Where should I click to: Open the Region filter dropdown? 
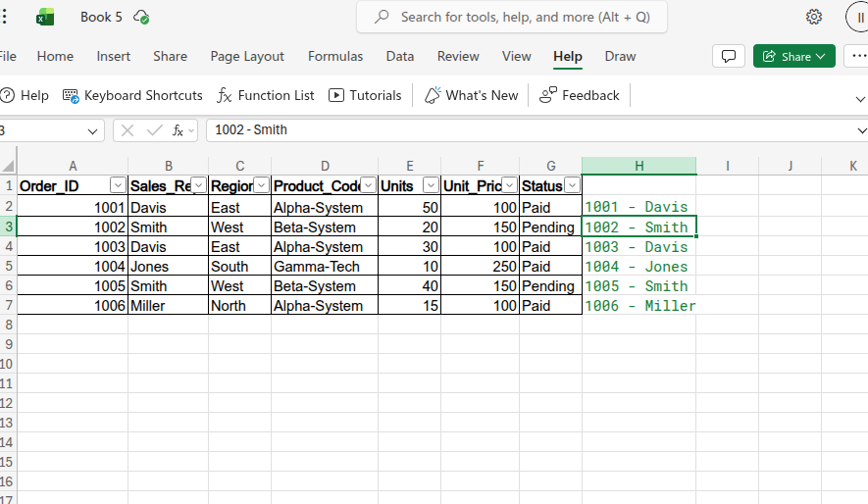coord(261,185)
